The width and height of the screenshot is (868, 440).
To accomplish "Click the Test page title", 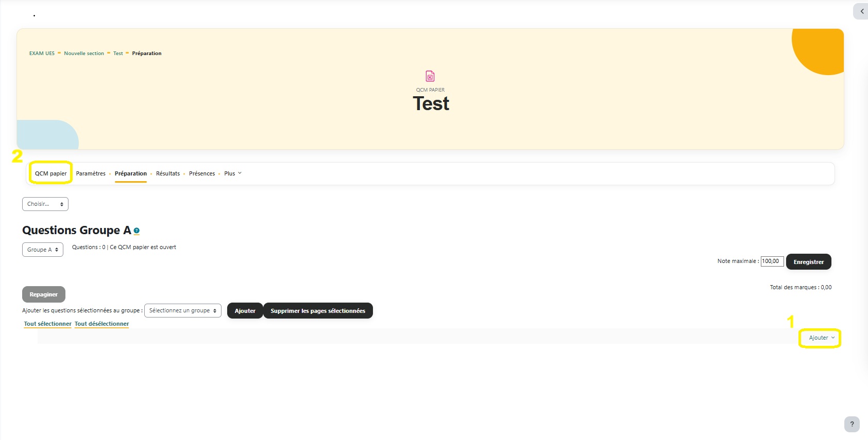I will 431,103.
